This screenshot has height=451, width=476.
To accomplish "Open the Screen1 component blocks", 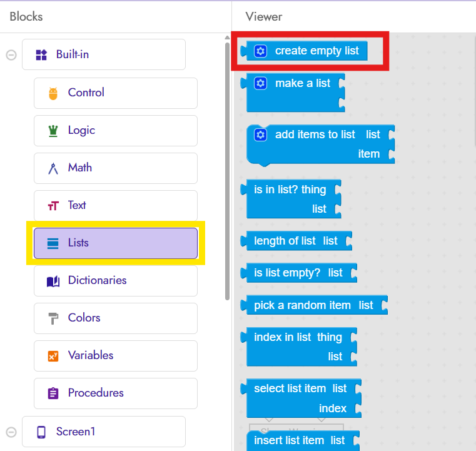I will 103,432.
